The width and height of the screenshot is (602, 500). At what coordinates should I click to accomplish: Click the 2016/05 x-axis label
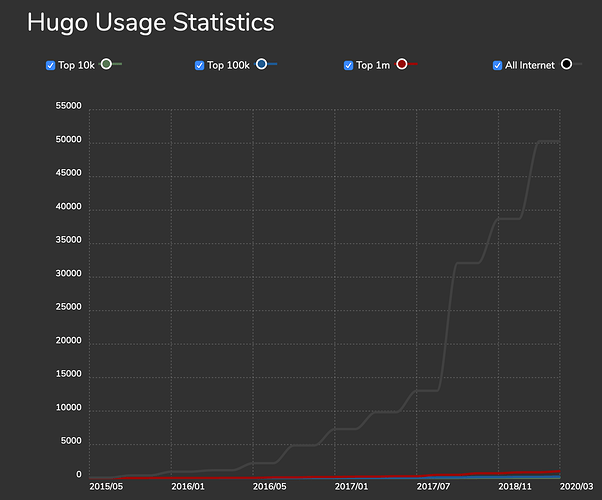pyautogui.click(x=270, y=487)
